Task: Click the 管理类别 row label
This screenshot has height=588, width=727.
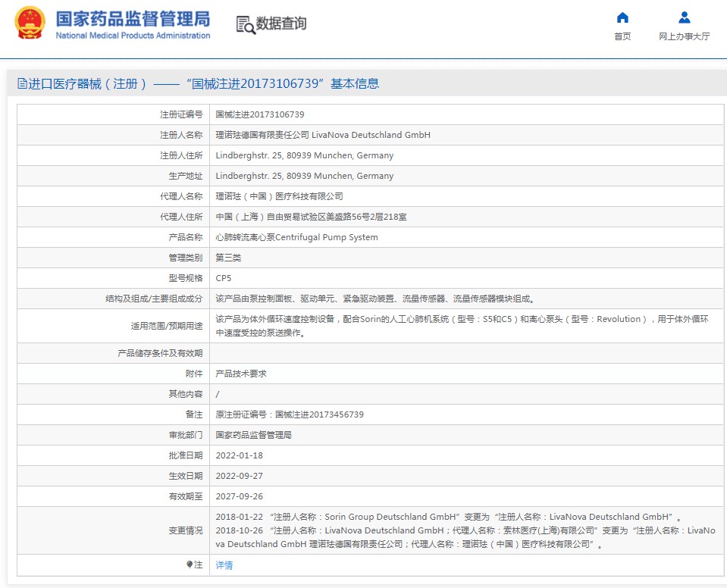Action: click(186, 258)
